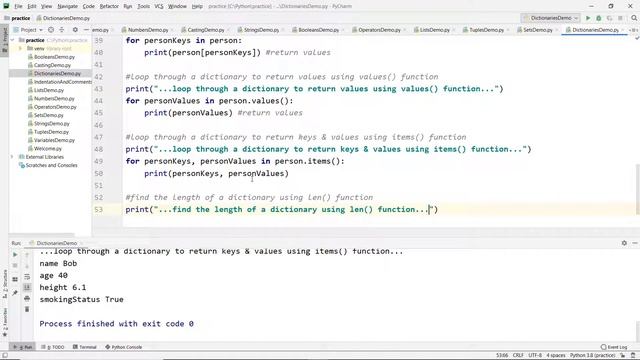The height and width of the screenshot is (360, 640).
Task: Switch to the TuplesDemo.py tab
Action: coord(486,30)
